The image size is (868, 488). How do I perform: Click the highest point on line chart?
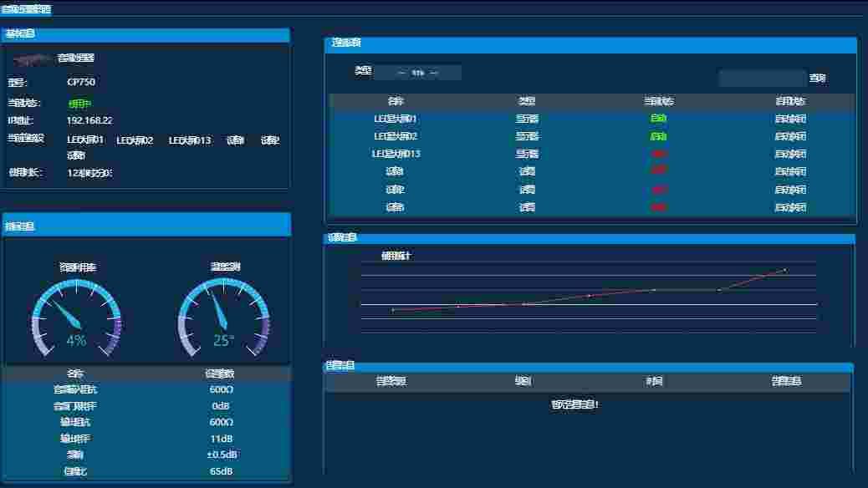click(784, 270)
